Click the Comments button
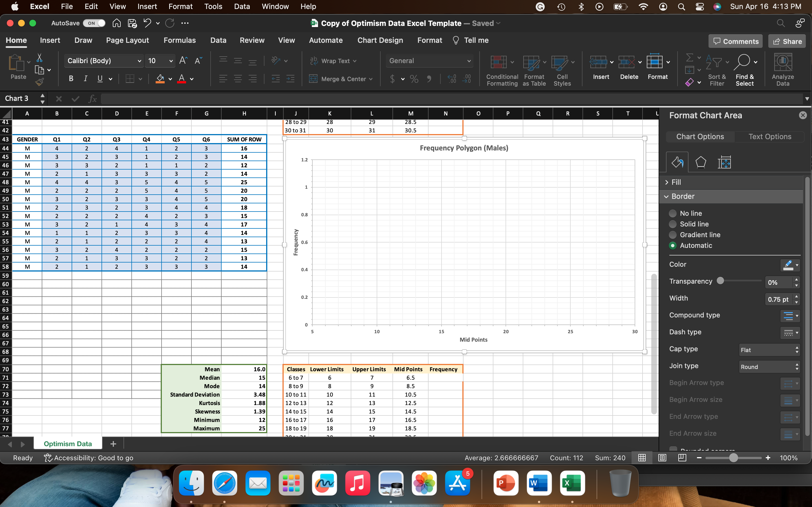 pyautogui.click(x=736, y=41)
